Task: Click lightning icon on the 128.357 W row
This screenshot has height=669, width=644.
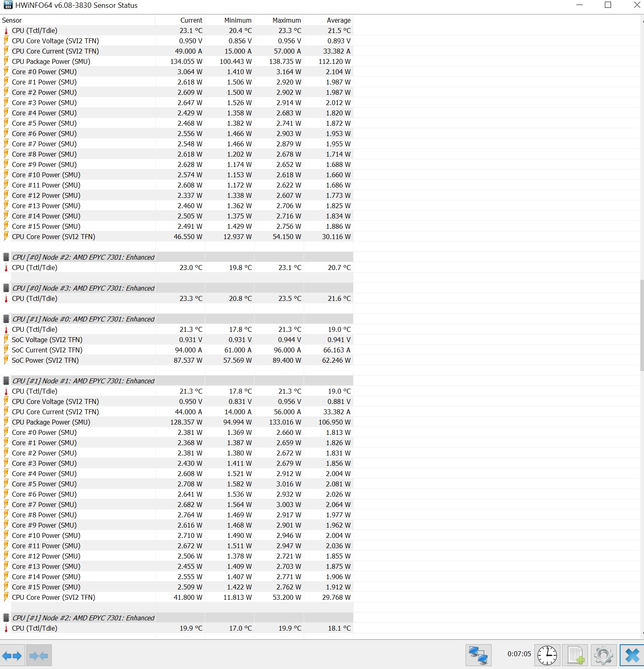Action: click(6, 422)
